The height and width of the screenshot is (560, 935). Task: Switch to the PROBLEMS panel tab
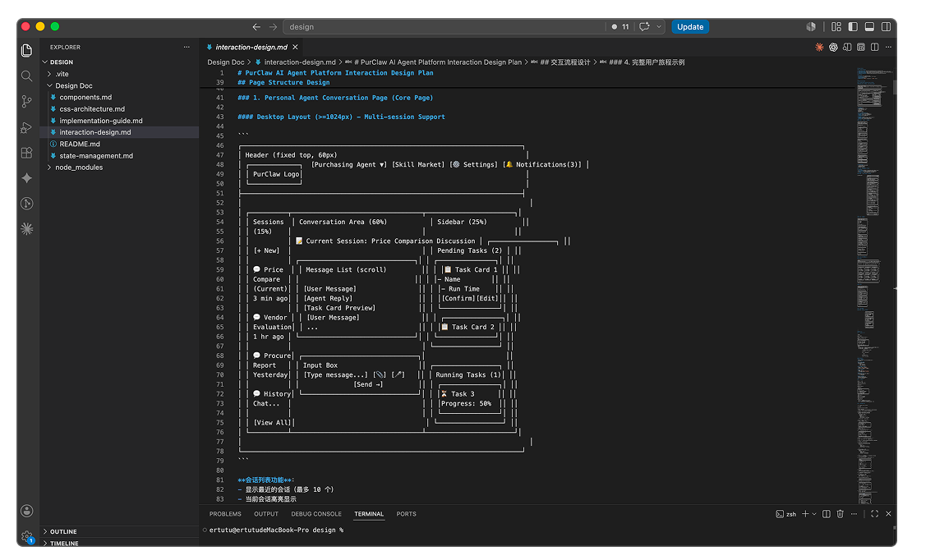coord(225,514)
